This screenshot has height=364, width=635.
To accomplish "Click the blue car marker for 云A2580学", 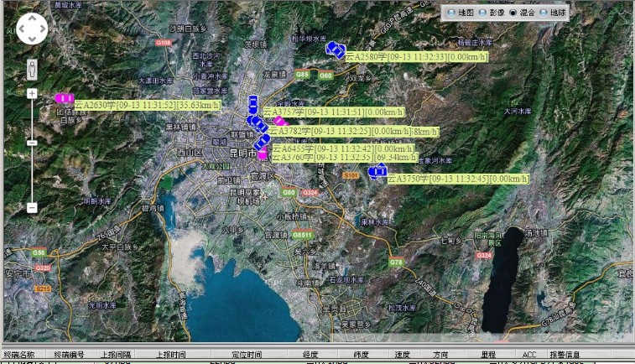I will coord(336,49).
